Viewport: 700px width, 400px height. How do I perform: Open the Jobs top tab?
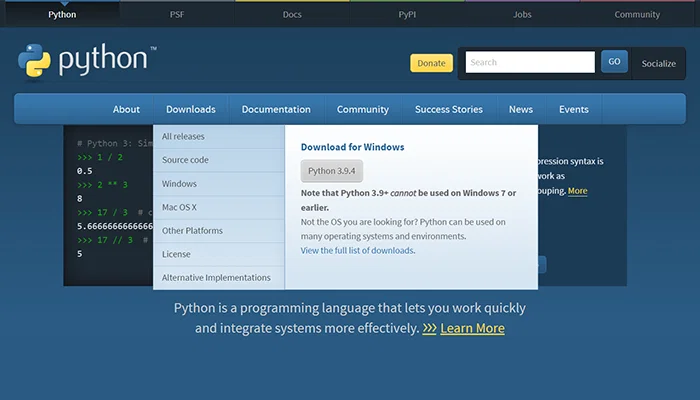coord(522,14)
